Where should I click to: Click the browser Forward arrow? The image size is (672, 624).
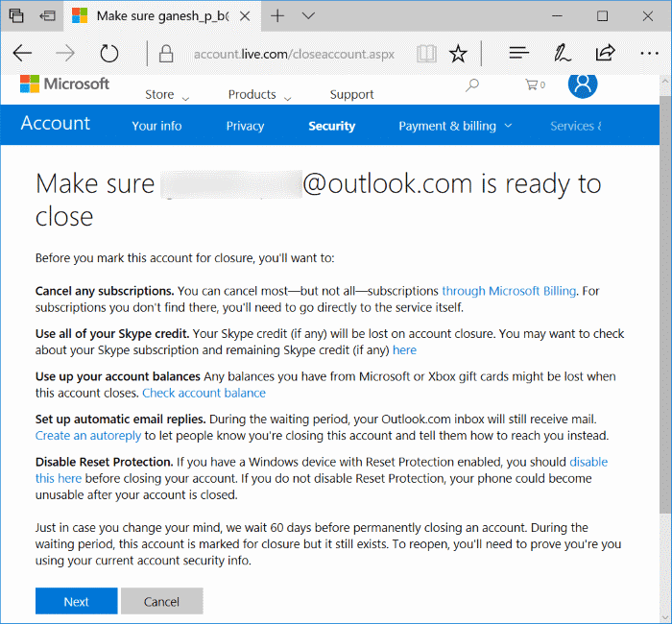point(65,54)
